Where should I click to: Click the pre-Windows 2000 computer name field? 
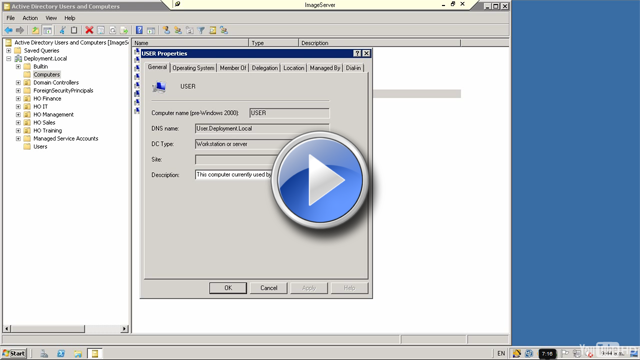coord(289,113)
